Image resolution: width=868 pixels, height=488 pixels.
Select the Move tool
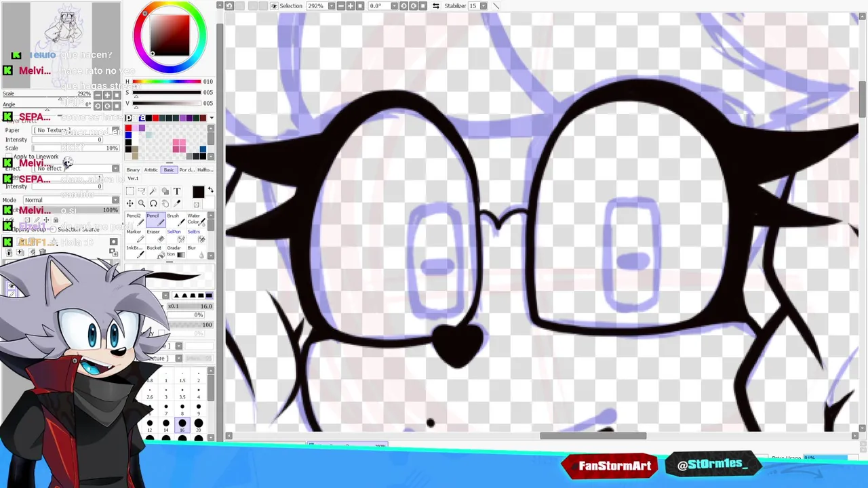130,203
